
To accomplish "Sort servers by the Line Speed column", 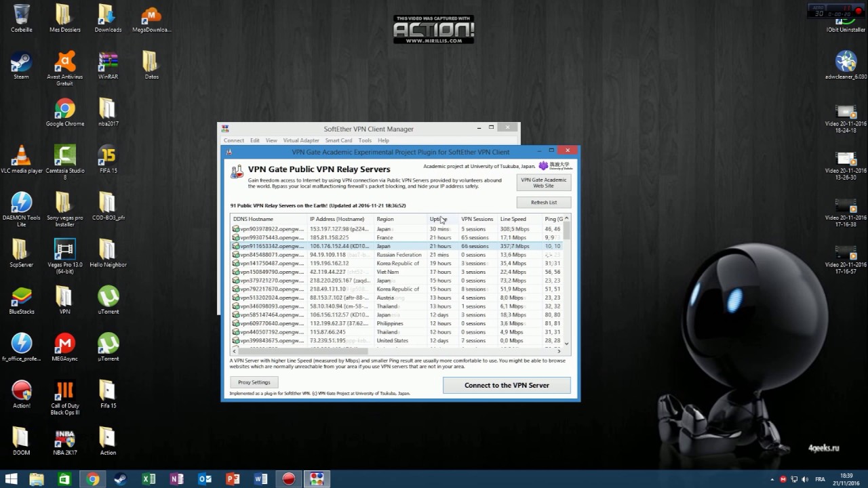I will [519, 219].
